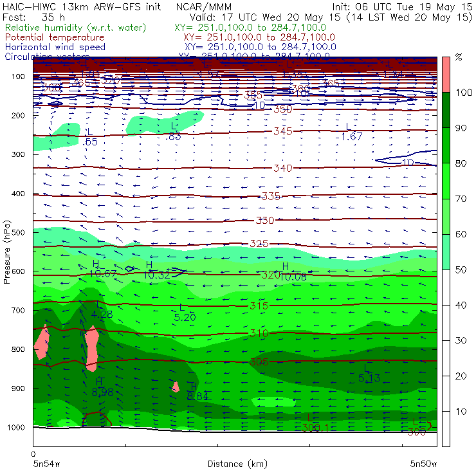Image resolution: width=476 pixels, height=476 pixels.
Task: Click the 400 hPa pressure axis label
Action: pos(18,194)
